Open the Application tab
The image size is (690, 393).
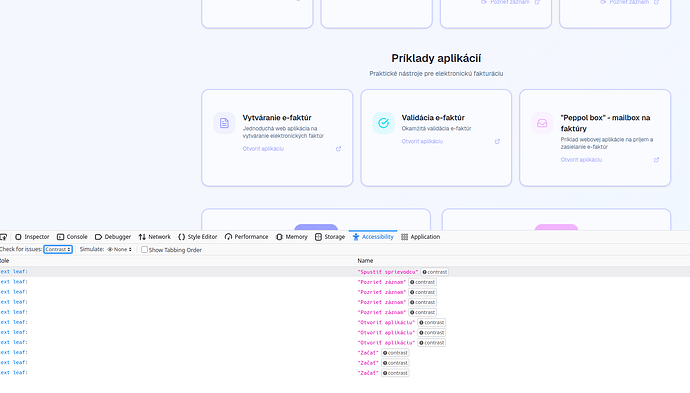coord(421,237)
